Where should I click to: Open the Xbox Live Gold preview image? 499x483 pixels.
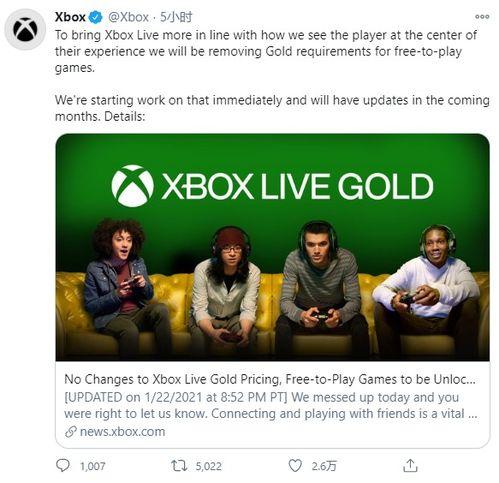(272, 247)
